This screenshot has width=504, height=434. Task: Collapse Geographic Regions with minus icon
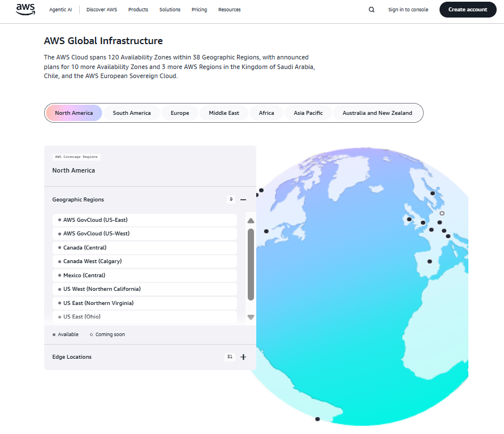(243, 200)
